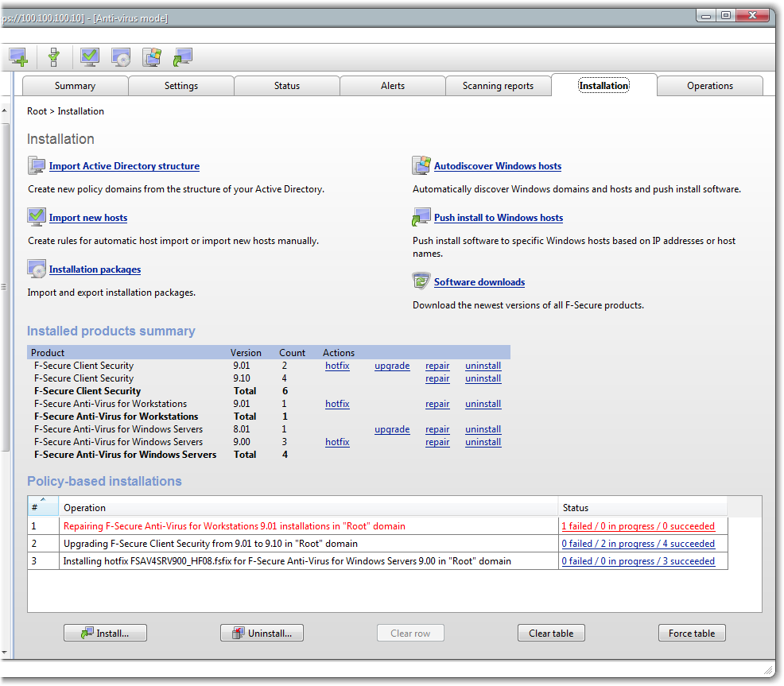Click the green key toolbar icon
Screen dimensions: 784x686
(54, 57)
